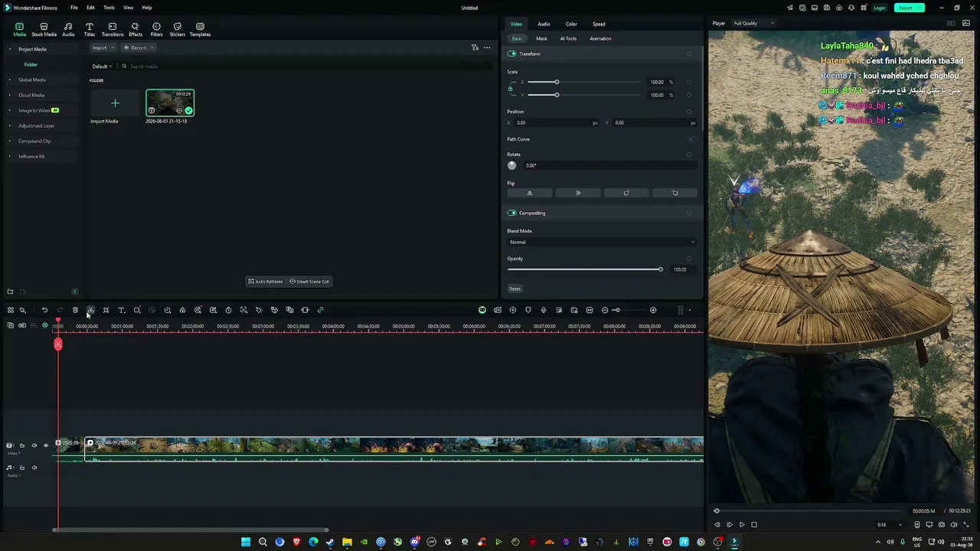
Task: Open the Templates tab
Action: (200, 30)
